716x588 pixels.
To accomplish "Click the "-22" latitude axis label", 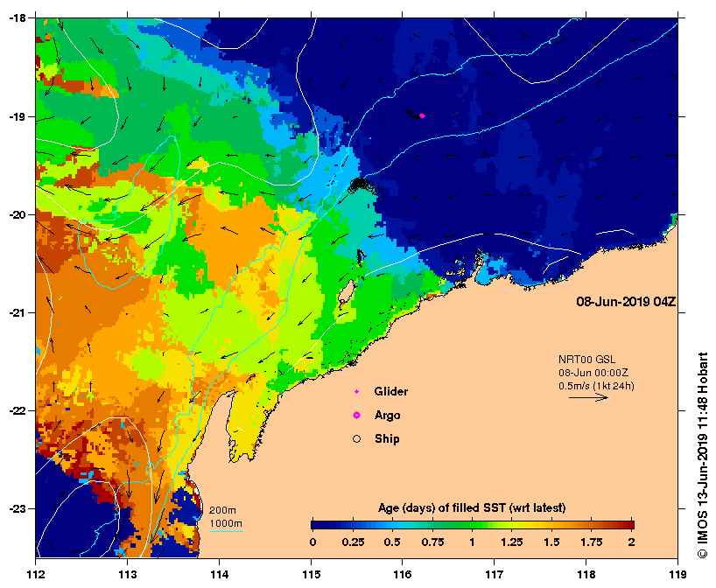I will point(16,410).
